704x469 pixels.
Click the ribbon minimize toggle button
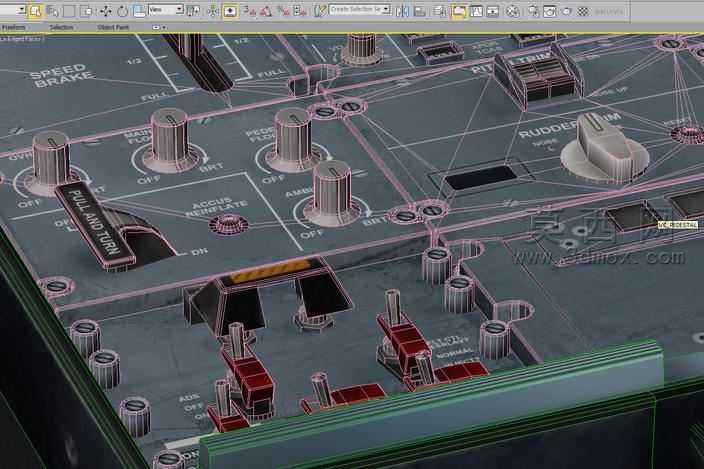[156, 27]
